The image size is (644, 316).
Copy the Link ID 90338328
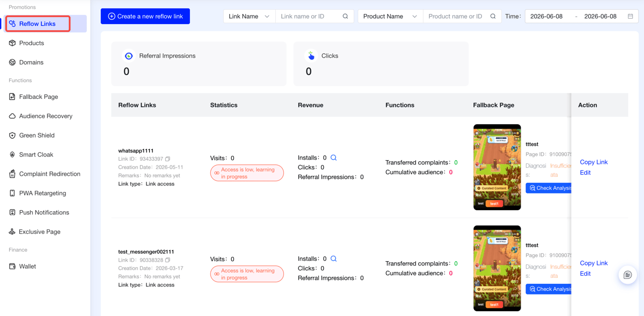tap(167, 260)
